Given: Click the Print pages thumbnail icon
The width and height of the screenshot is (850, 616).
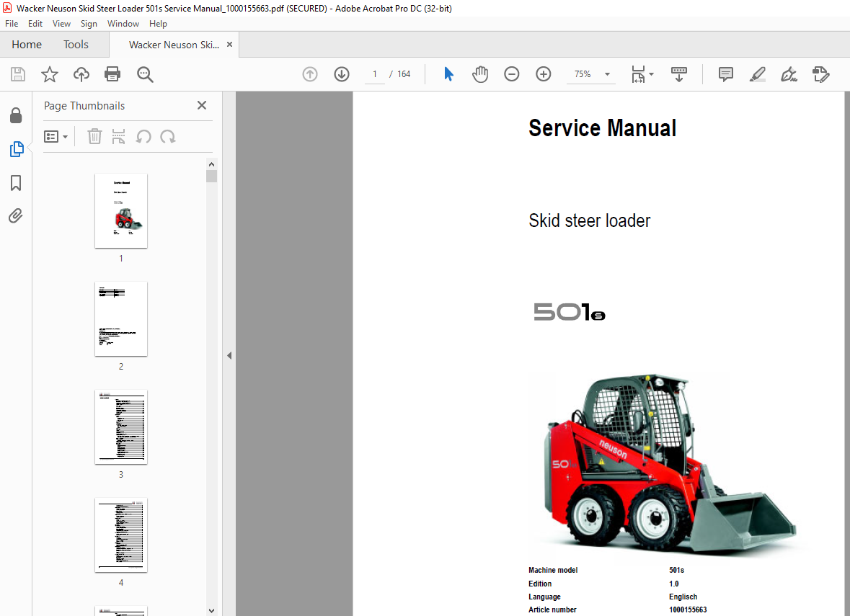Looking at the screenshot, I should pyautogui.click(x=118, y=136).
